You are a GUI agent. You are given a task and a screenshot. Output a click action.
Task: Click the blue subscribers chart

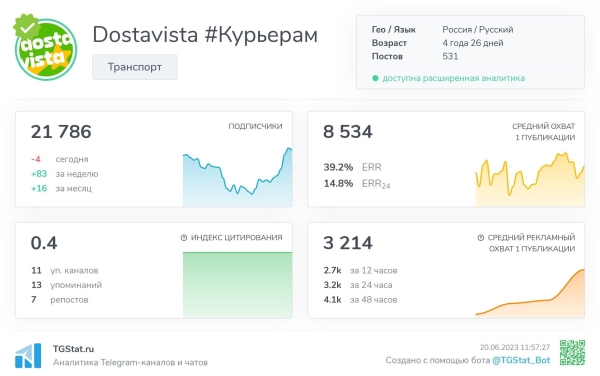click(x=237, y=177)
